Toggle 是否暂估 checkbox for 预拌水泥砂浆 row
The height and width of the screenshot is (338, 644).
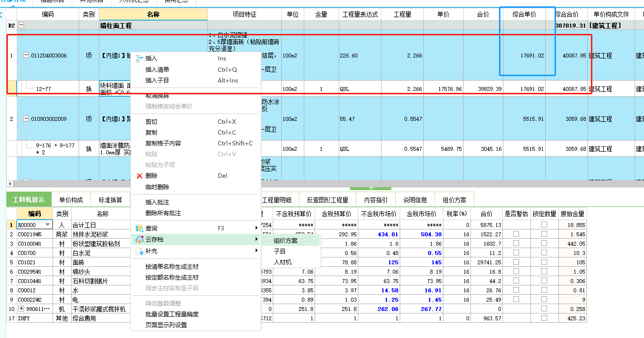tap(516, 234)
